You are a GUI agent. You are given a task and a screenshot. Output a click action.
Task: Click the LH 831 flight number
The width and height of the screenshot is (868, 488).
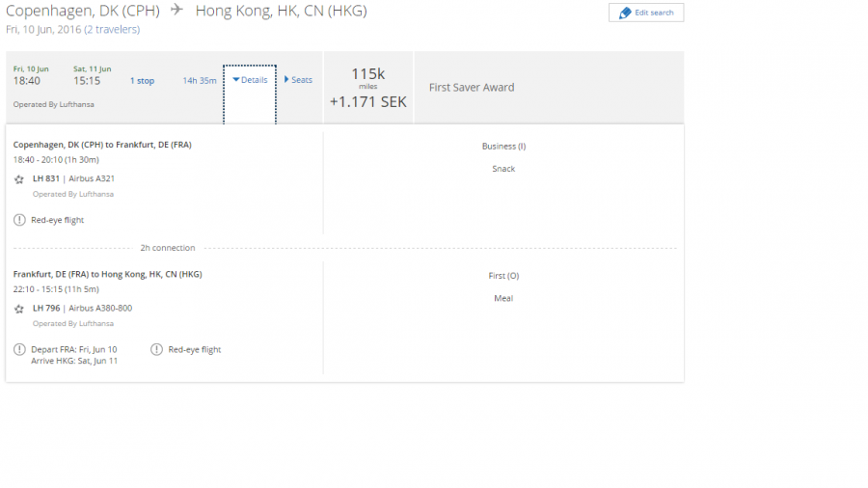46,178
